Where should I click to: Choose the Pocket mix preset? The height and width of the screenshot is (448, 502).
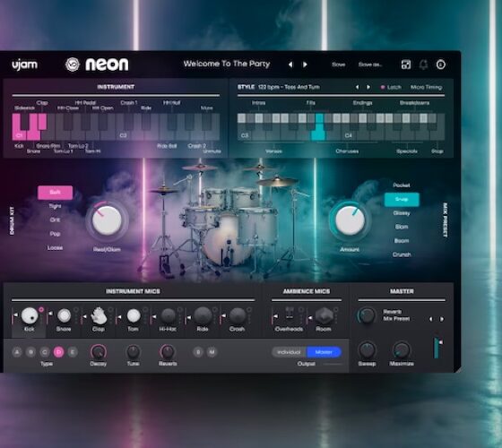click(402, 185)
